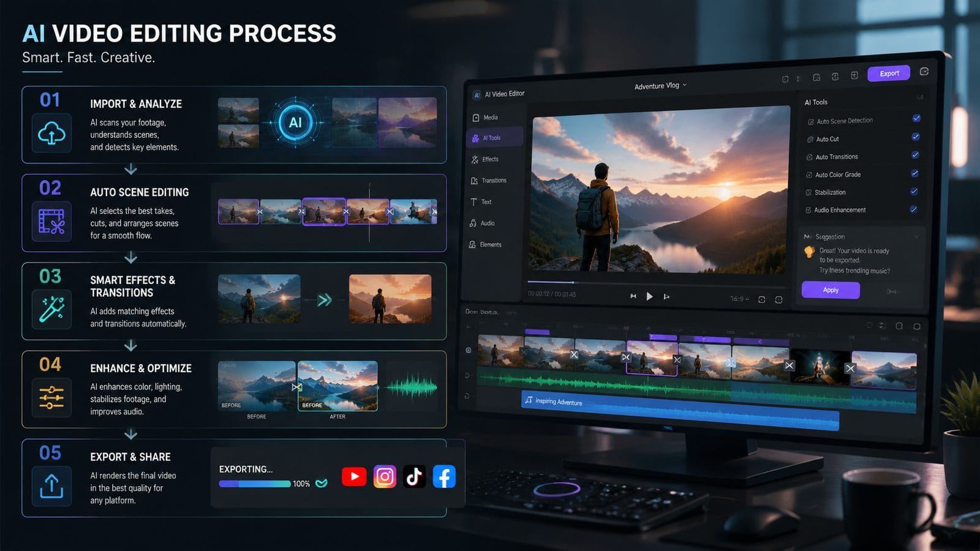
Task: Click the Instagram icon in Export & Share
Action: 385,476
